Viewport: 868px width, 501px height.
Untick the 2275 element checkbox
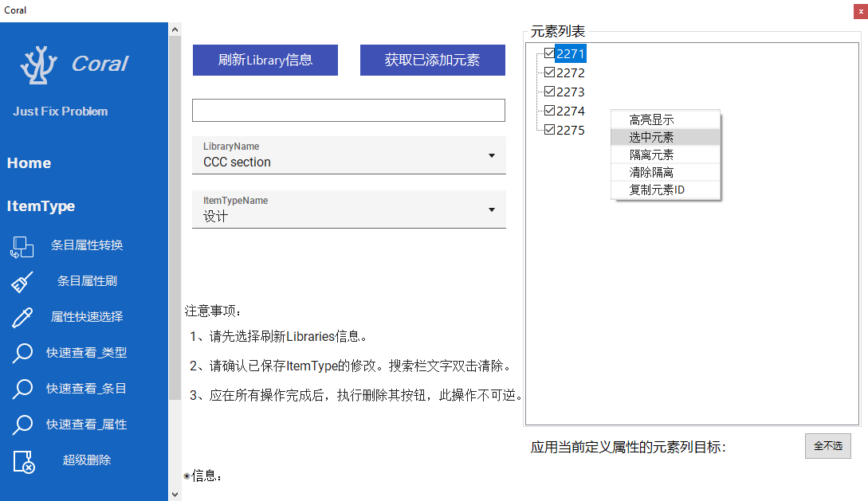click(549, 130)
